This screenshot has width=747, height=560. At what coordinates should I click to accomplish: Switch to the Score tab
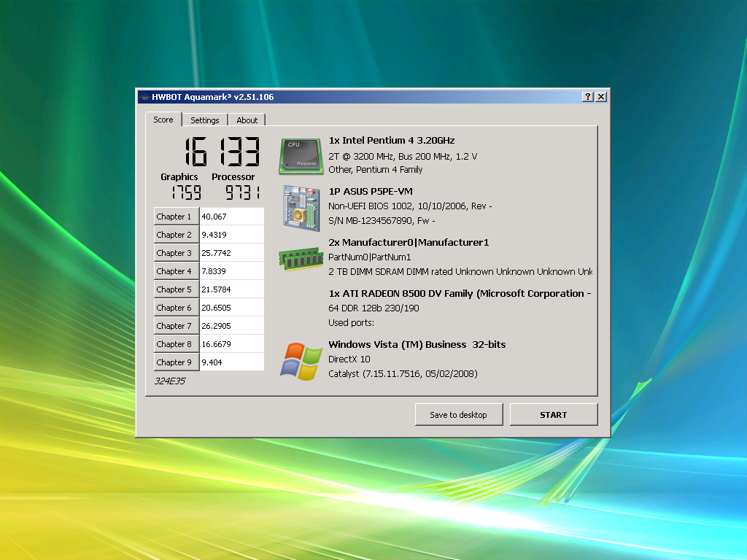[163, 120]
